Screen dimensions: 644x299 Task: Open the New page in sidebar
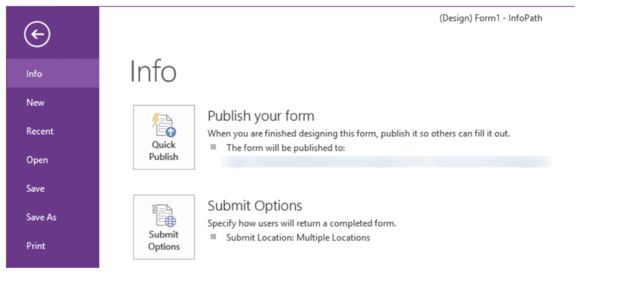pos(53,103)
